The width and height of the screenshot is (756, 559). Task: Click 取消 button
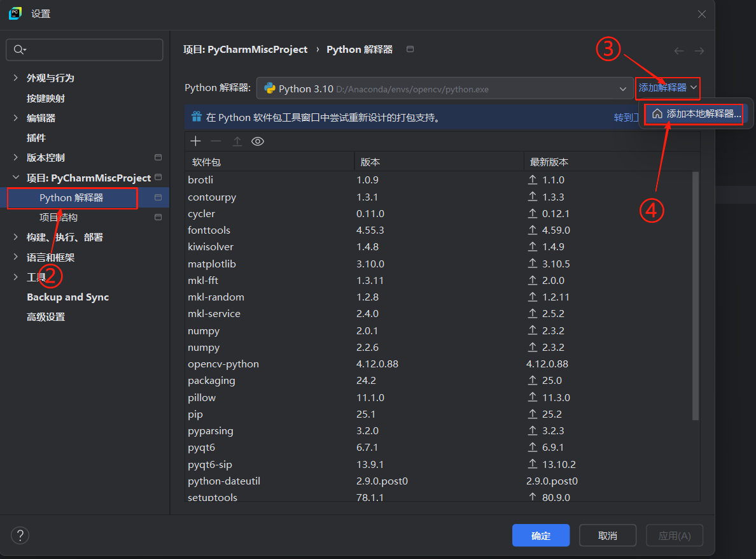pyautogui.click(x=608, y=535)
